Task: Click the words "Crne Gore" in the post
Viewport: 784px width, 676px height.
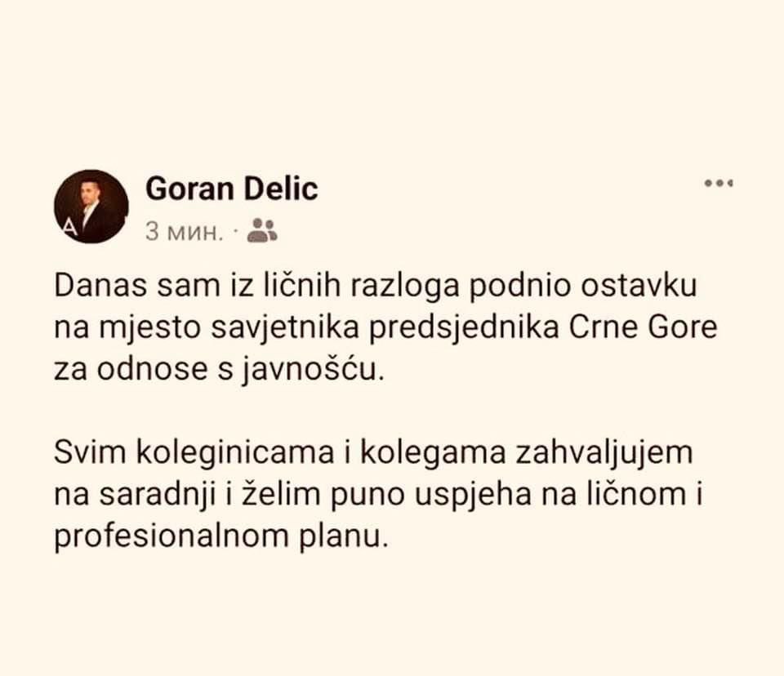Action: 644,328
